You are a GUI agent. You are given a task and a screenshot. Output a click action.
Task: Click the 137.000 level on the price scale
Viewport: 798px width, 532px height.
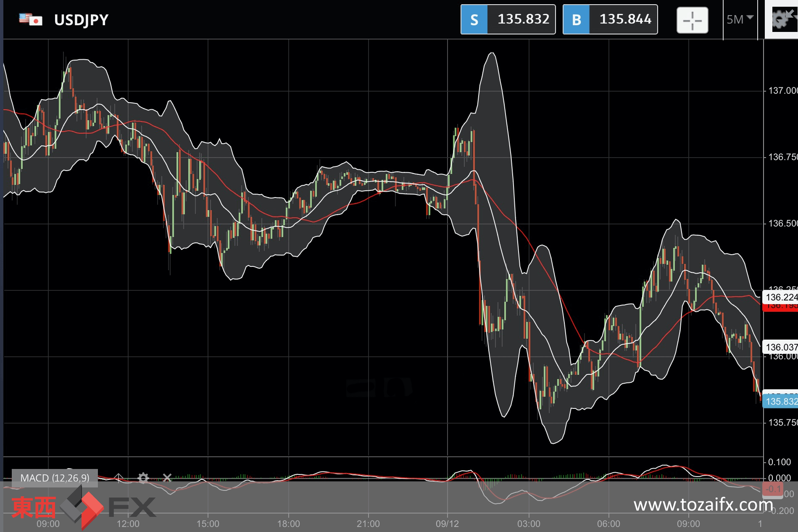[x=782, y=90]
